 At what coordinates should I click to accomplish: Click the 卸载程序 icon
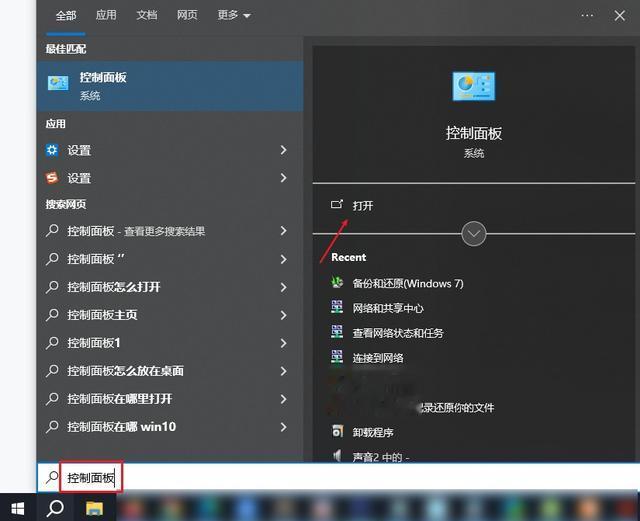(x=337, y=431)
